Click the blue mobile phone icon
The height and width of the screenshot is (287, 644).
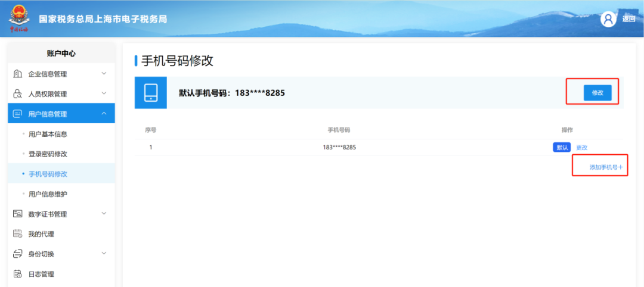[x=151, y=93]
